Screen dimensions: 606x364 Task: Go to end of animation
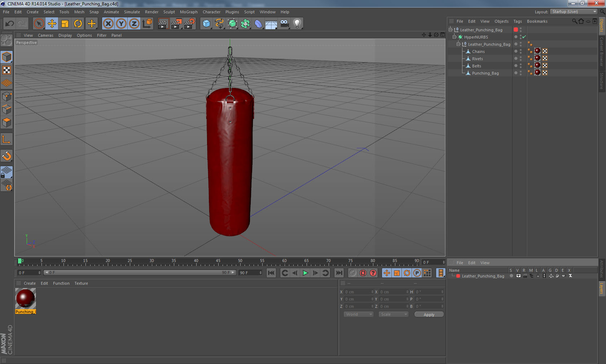(339, 273)
